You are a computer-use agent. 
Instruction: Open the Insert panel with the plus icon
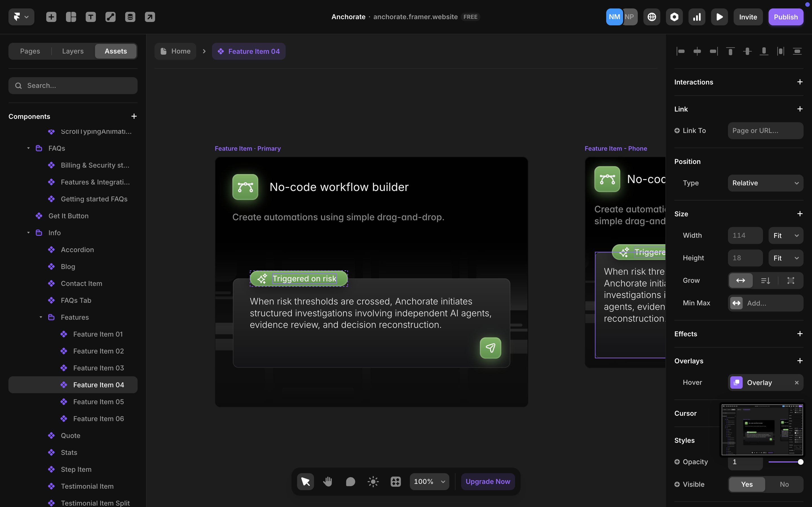[51, 16]
